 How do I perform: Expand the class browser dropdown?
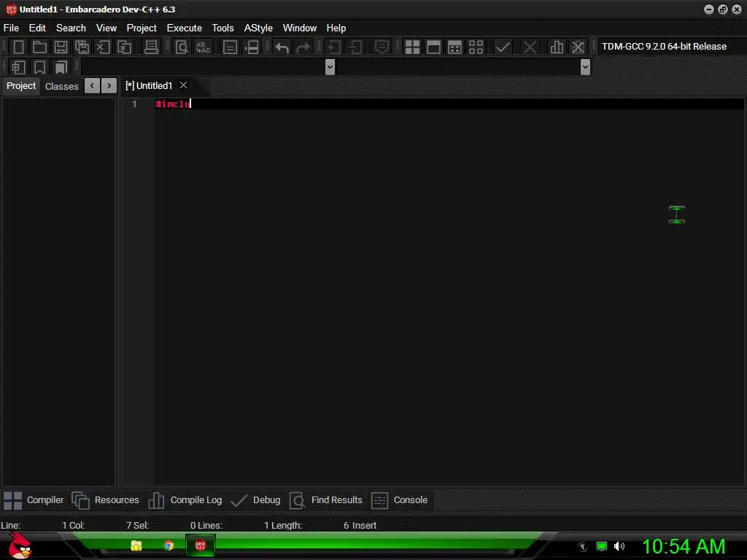[x=330, y=67]
